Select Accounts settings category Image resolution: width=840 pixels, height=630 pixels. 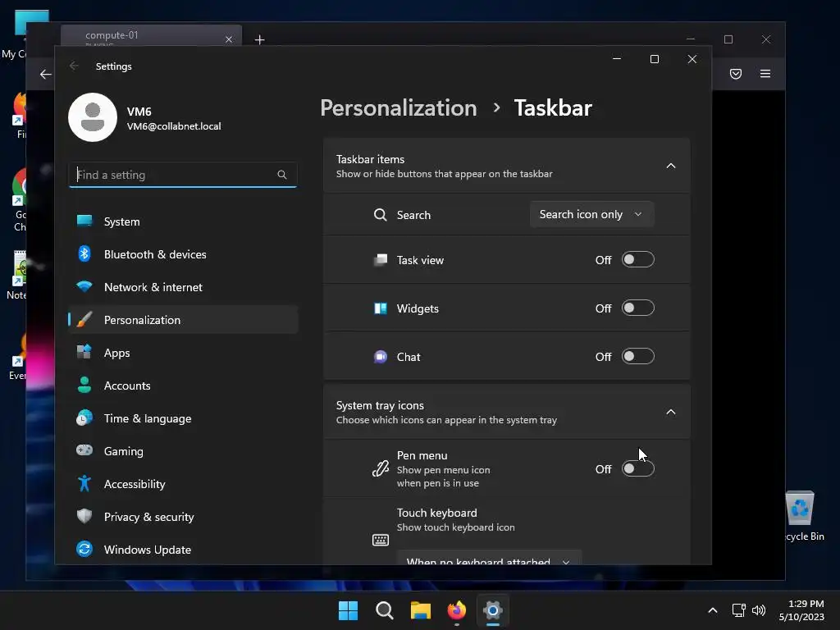pyautogui.click(x=183, y=386)
